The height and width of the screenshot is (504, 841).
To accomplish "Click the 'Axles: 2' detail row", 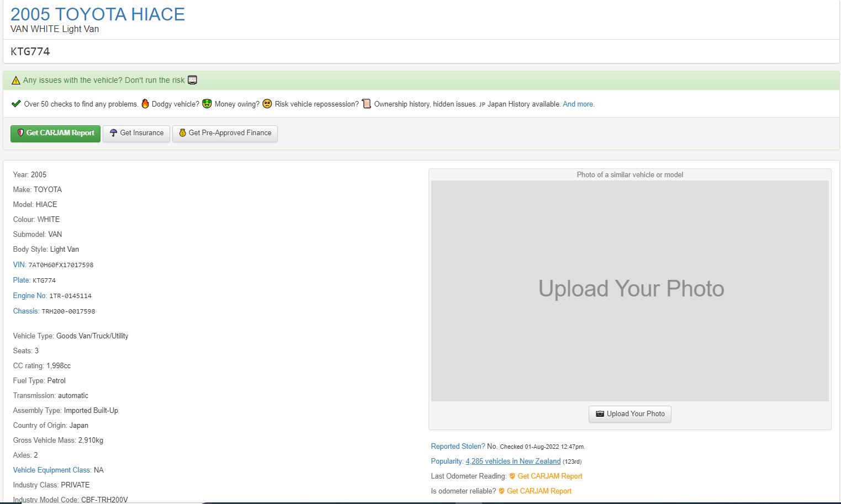I will click(25, 455).
